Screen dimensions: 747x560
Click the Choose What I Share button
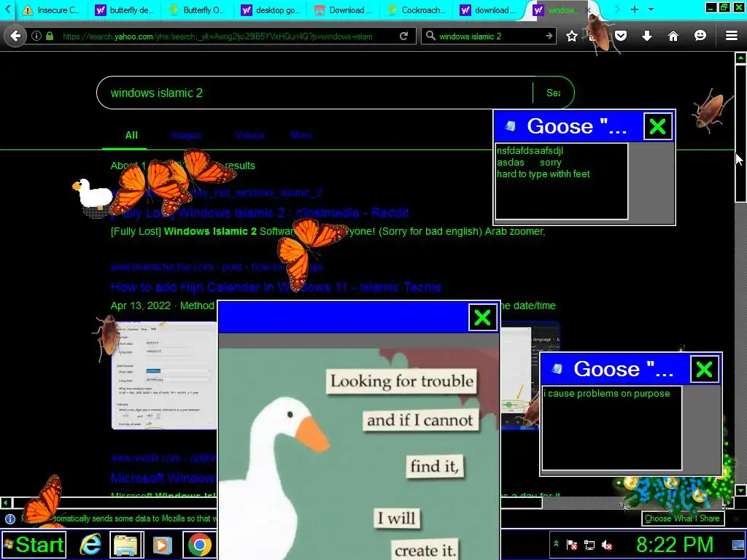pos(682,518)
